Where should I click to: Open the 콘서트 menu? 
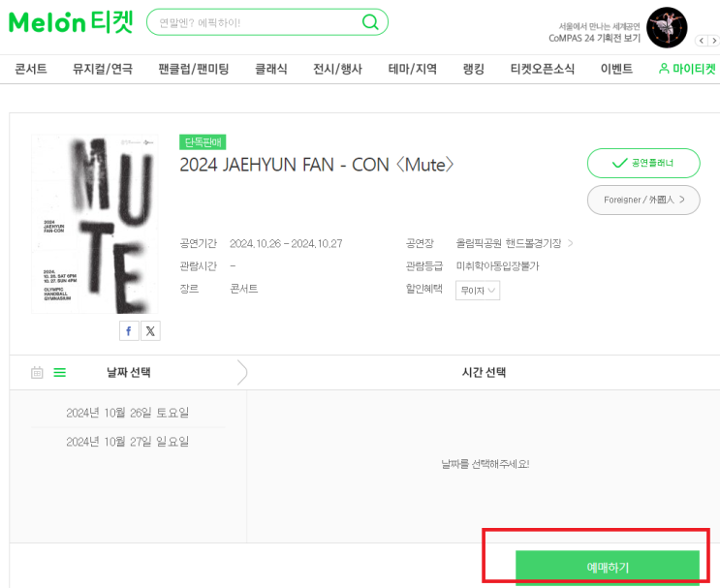click(x=31, y=69)
